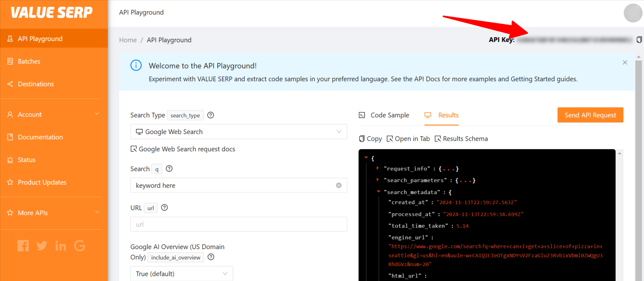Show help for URL parameter
Image resolution: width=644 pixels, height=281 pixels.
pyautogui.click(x=164, y=207)
